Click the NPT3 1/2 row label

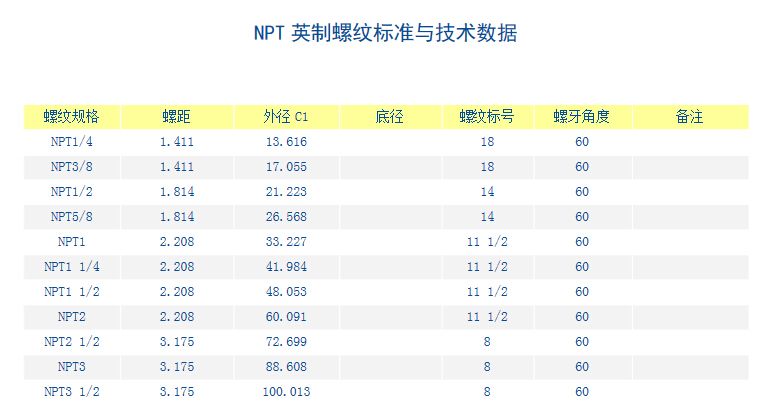click(71, 392)
